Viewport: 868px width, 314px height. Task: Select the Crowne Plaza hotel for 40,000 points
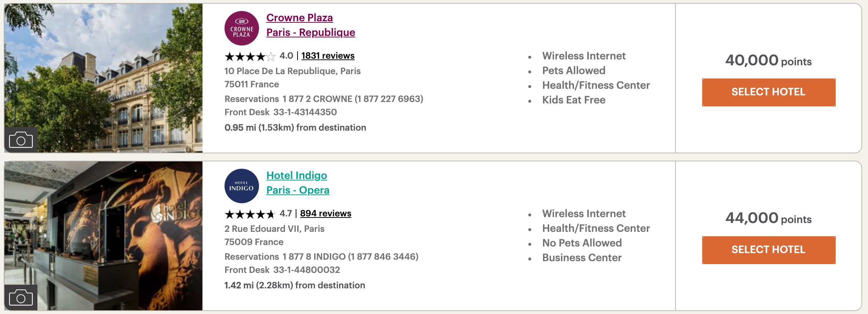[x=768, y=92]
